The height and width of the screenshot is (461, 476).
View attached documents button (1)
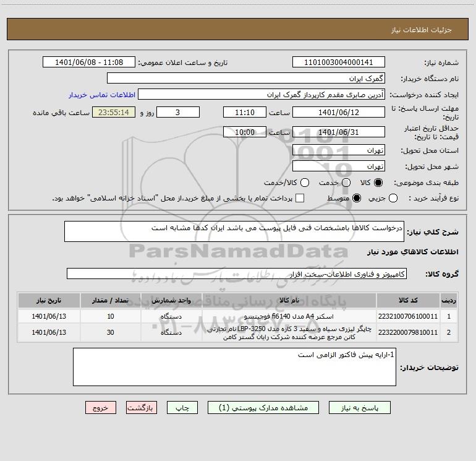pos(263,408)
